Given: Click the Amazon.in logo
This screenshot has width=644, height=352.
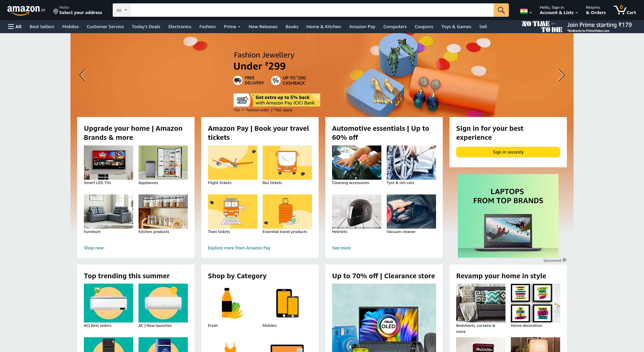Looking at the screenshot, I should coord(26,10).
